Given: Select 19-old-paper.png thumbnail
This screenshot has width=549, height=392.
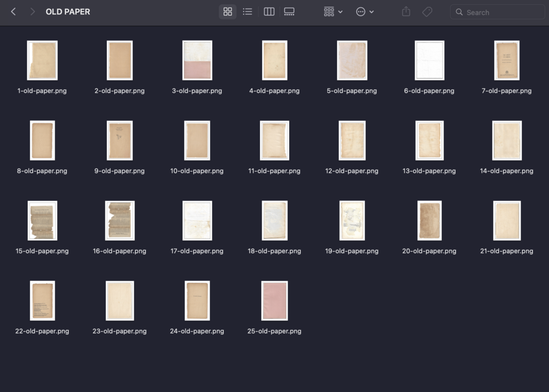Looking at the screenshot, I should [x=352, y=221].
